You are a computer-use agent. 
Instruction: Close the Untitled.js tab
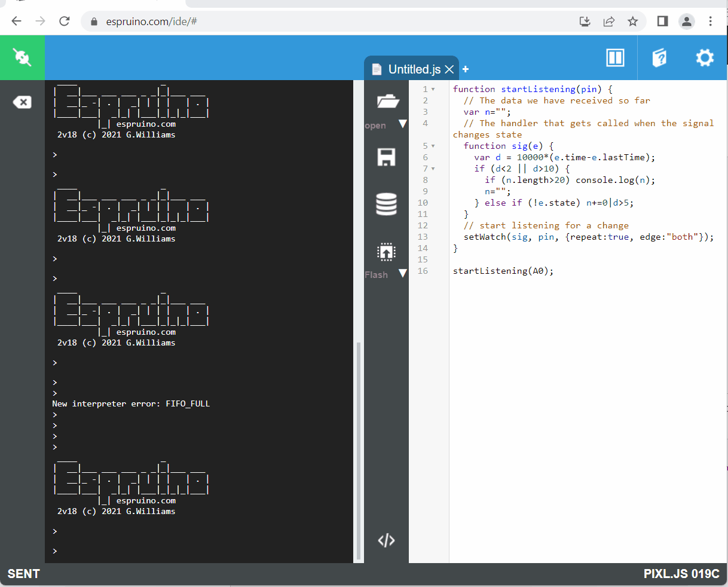tap(449, 69)
